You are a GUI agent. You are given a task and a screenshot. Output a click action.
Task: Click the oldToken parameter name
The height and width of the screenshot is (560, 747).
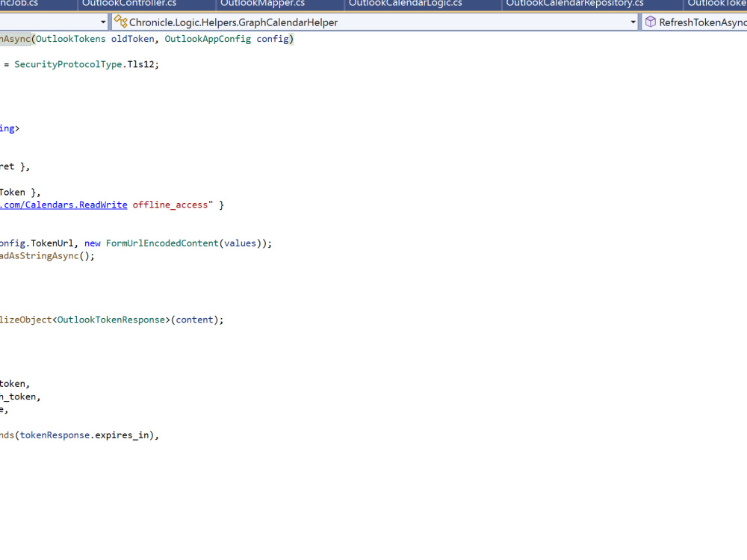pos(132,39)
